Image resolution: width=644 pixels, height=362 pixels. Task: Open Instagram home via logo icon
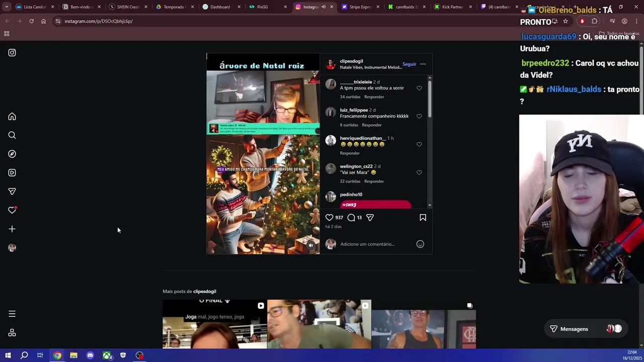pos(12,53)
